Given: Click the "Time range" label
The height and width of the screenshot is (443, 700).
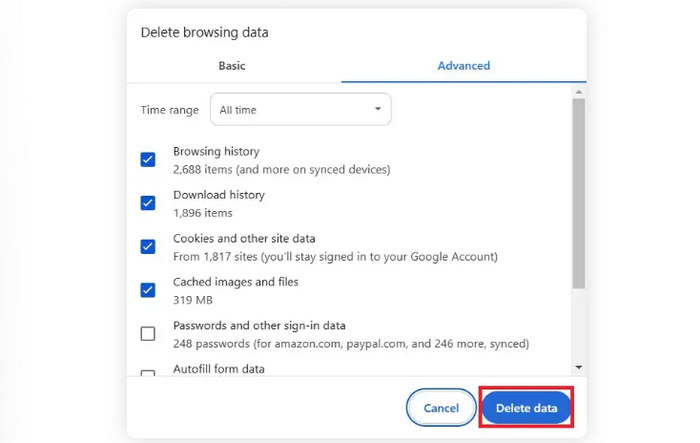Looking at the screenshot, I should tap(170, 110).
